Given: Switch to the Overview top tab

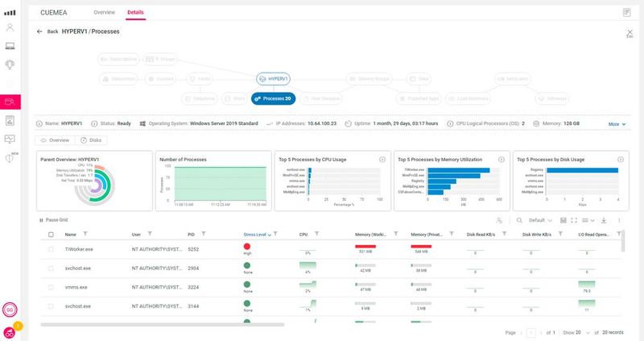Looking at the screenshot, I should (x=104, y=13).
